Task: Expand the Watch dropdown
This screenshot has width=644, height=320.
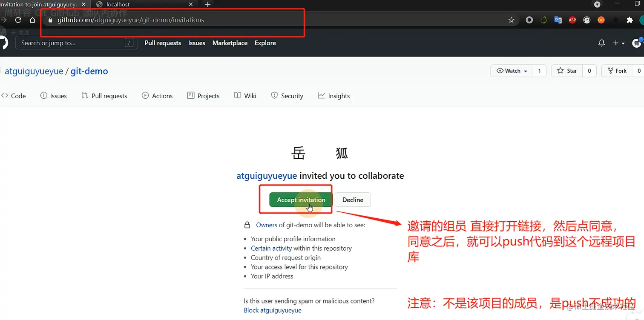Action: (x=512, y=71)
